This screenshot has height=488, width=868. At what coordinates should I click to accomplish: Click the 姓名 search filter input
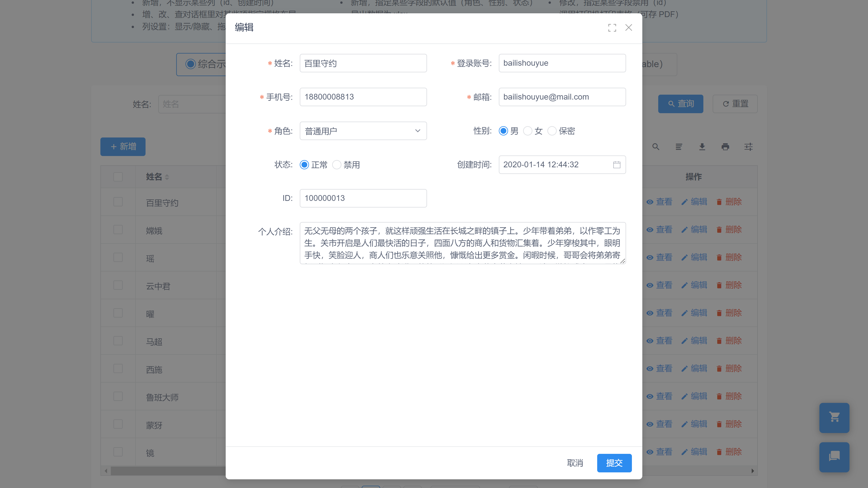(192, 104)
